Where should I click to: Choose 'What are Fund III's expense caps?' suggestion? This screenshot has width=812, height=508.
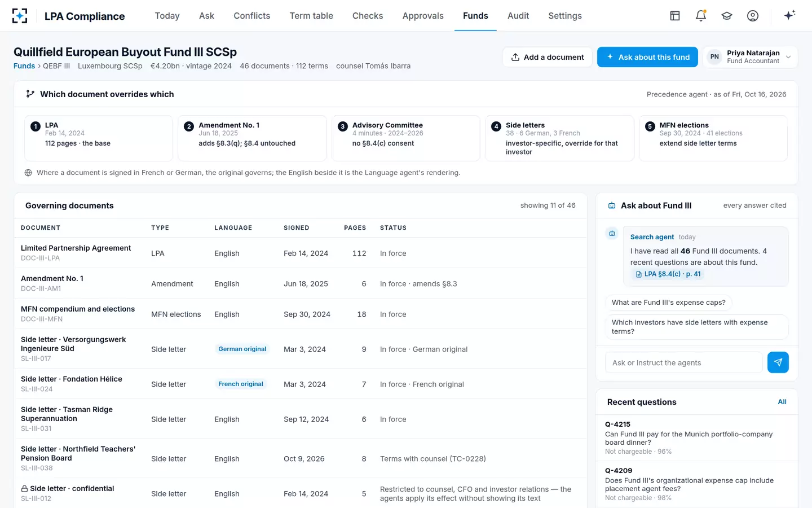pos(669,303)
